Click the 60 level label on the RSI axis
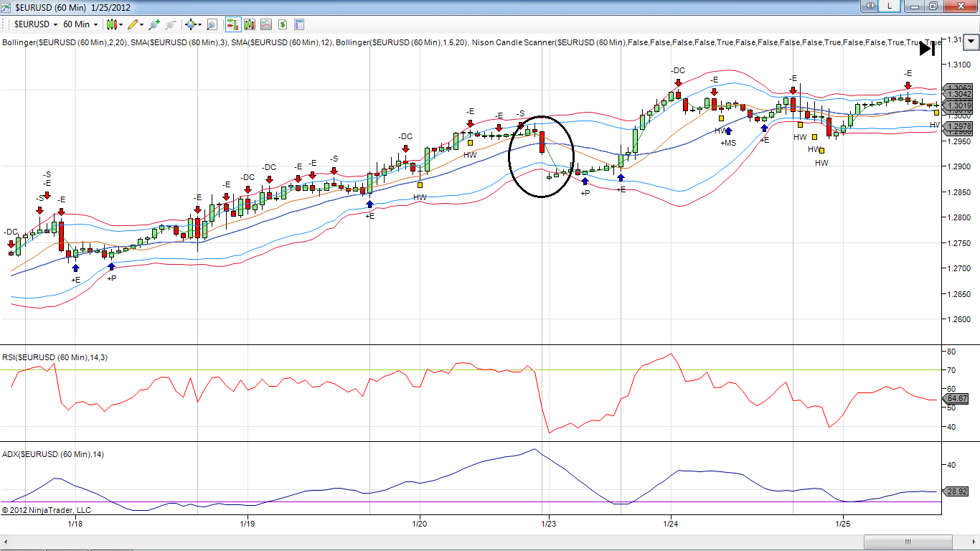Screen dimensions: 980x551 click(x=951, y=389)
